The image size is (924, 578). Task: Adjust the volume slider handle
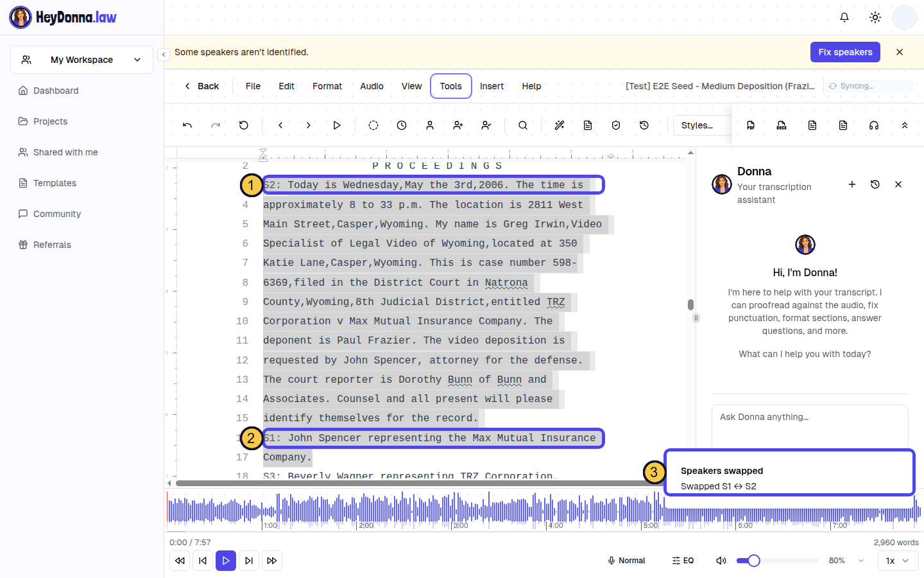pos(754,561)
